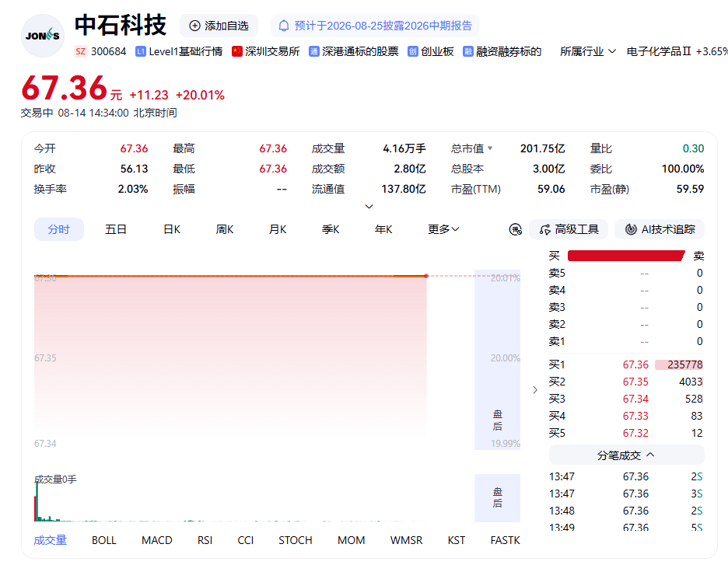Click the 深港通标的股票 badge icon
Image resolution: width=728 pixels, height=565 pixels.
(x=314, y=51)
